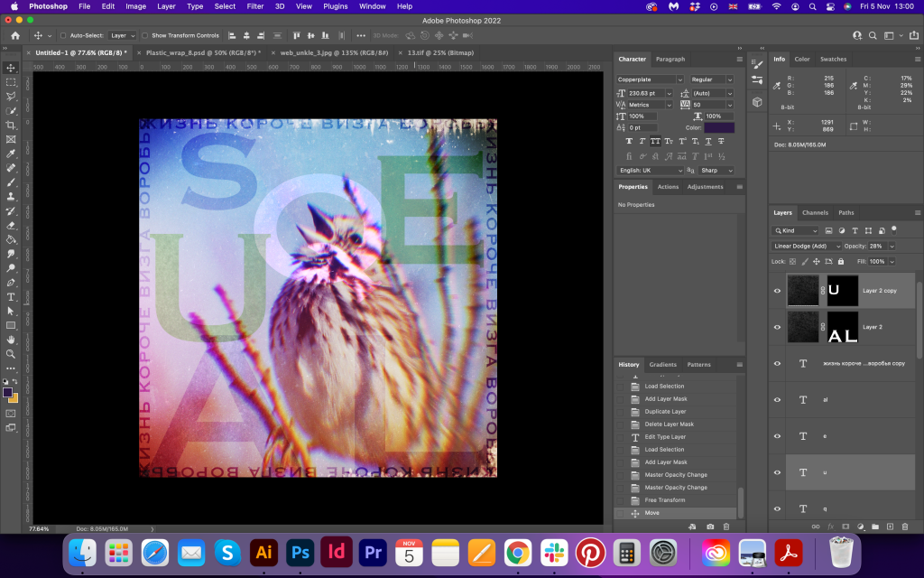
Task: Switch to the Channels tab
Action: click(815, 212)
